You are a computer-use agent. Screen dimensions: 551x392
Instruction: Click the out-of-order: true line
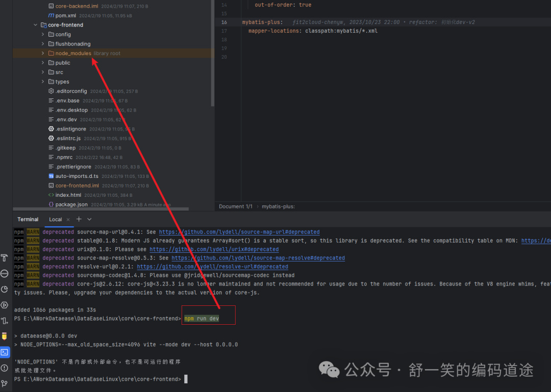[x=283, y=5]
